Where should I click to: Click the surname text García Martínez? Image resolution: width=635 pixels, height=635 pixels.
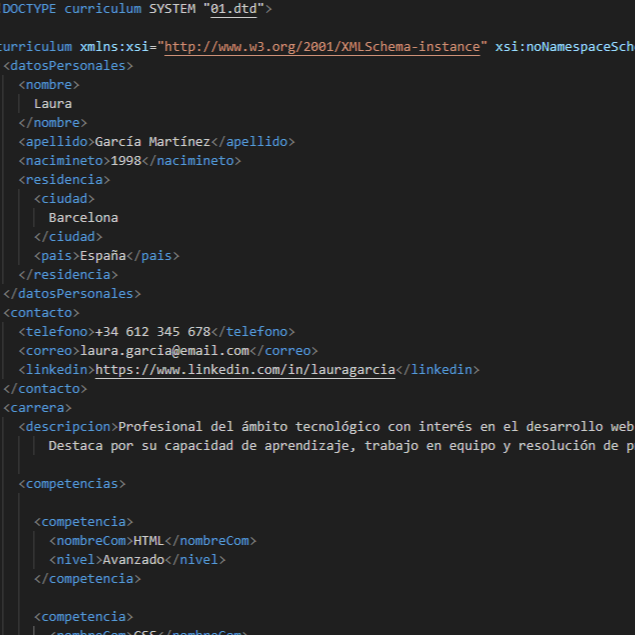pos(152,142)
